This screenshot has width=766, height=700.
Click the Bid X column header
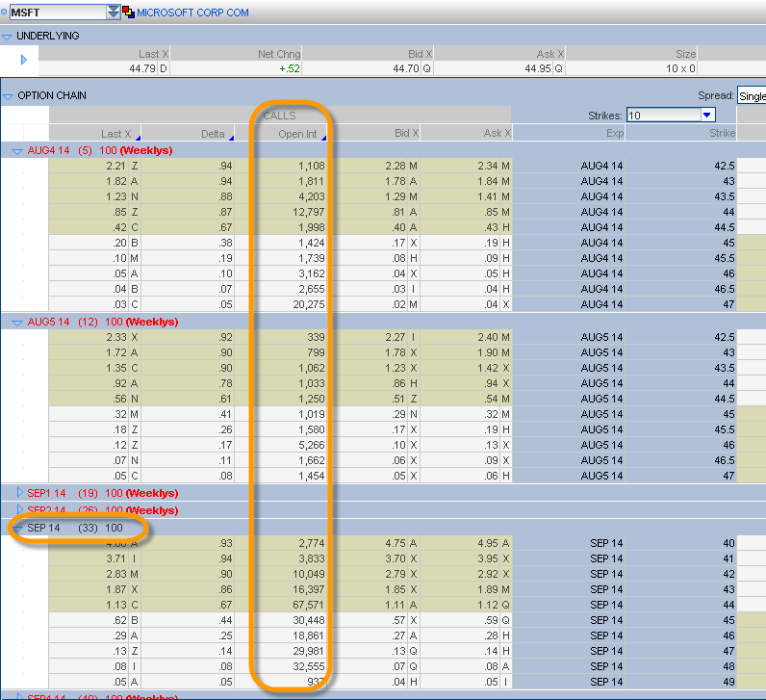coord(406,133)
